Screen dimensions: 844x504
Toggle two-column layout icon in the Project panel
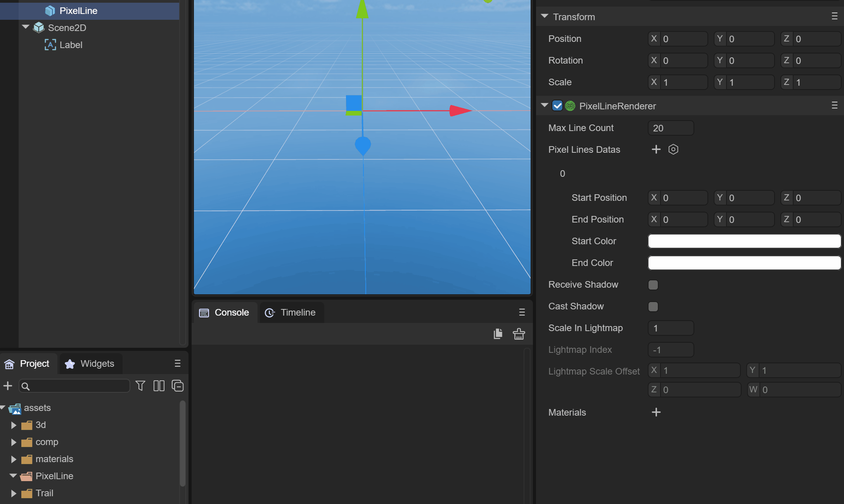(x=159, y=386)
